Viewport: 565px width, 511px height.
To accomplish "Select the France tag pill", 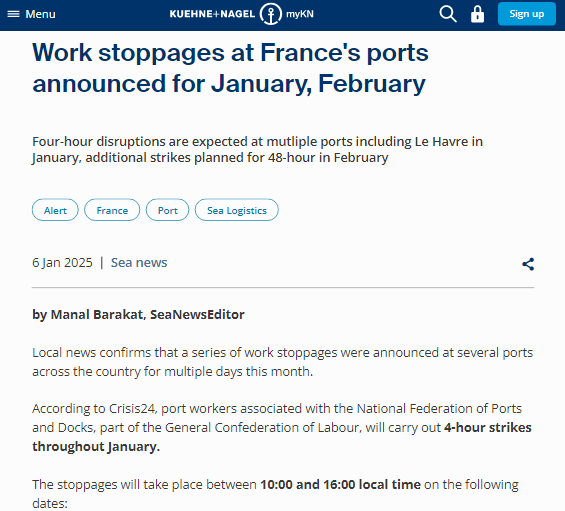I will [x=112, y=210].
